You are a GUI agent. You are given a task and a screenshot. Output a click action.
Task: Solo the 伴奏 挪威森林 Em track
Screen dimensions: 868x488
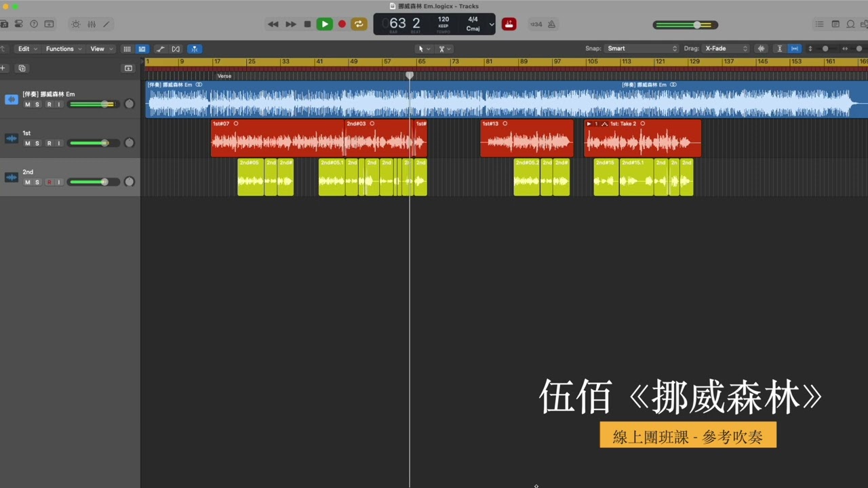[37, 104]
